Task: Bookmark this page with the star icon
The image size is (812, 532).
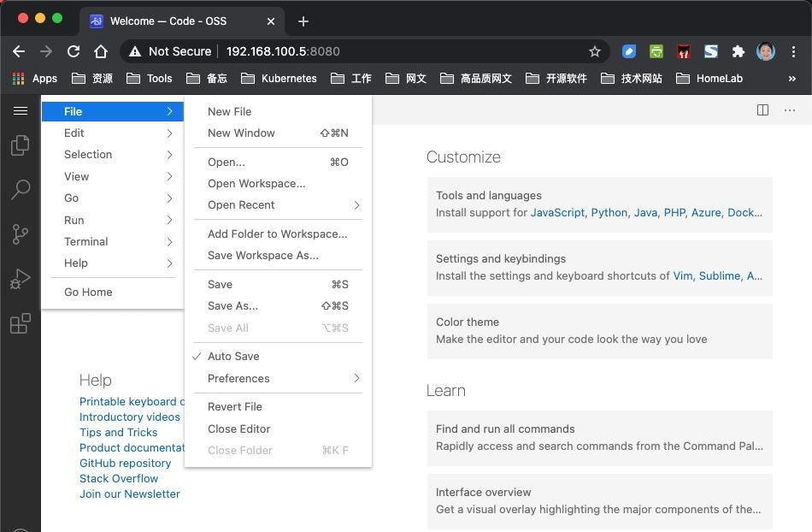Action: (595, 51)
